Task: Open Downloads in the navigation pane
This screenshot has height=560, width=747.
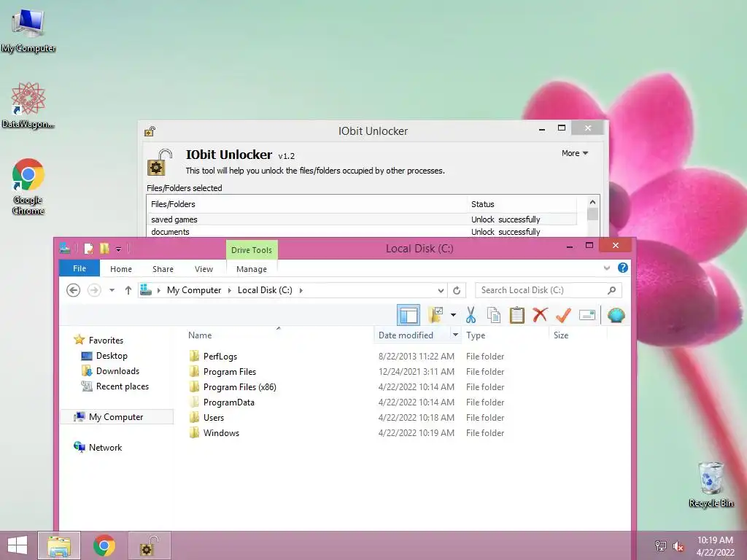Action: (117, 371)
